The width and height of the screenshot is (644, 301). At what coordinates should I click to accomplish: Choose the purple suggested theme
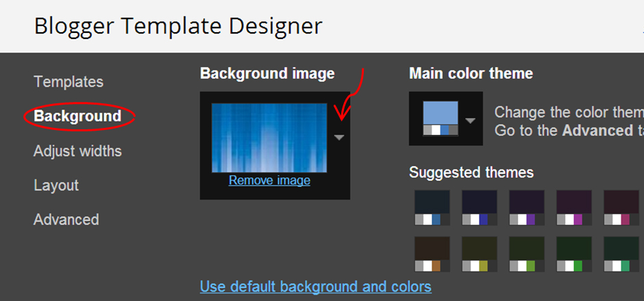pos(527,207)
